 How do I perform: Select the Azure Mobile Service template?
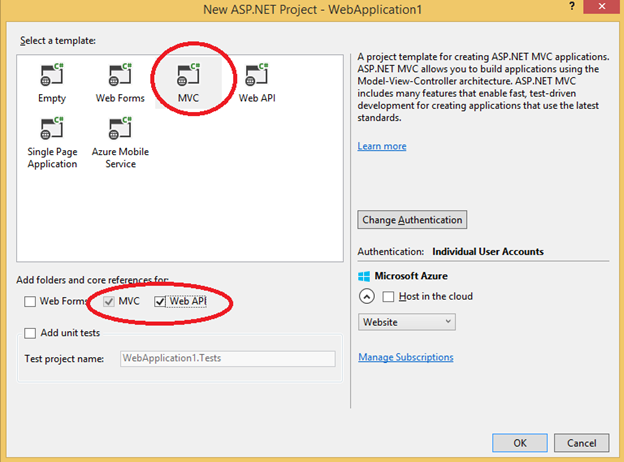point(120,142)
